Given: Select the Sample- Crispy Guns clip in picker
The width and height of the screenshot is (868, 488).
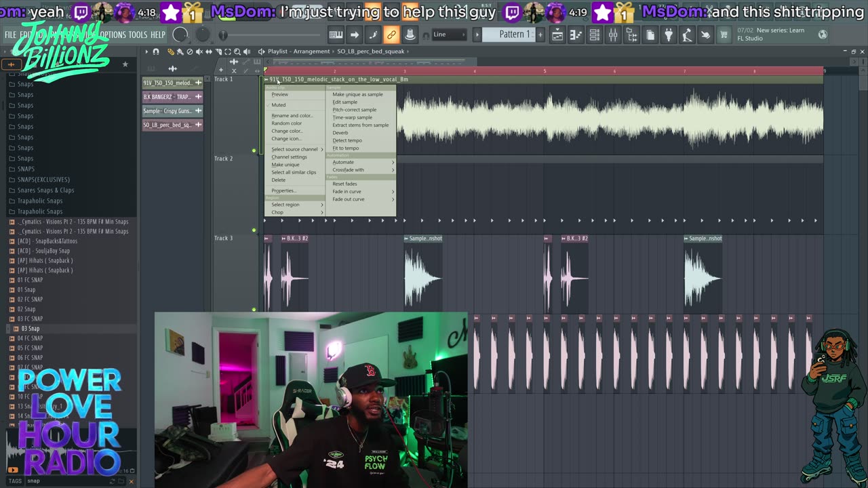Looking at the screenshot, I should (x=172, y=111).
